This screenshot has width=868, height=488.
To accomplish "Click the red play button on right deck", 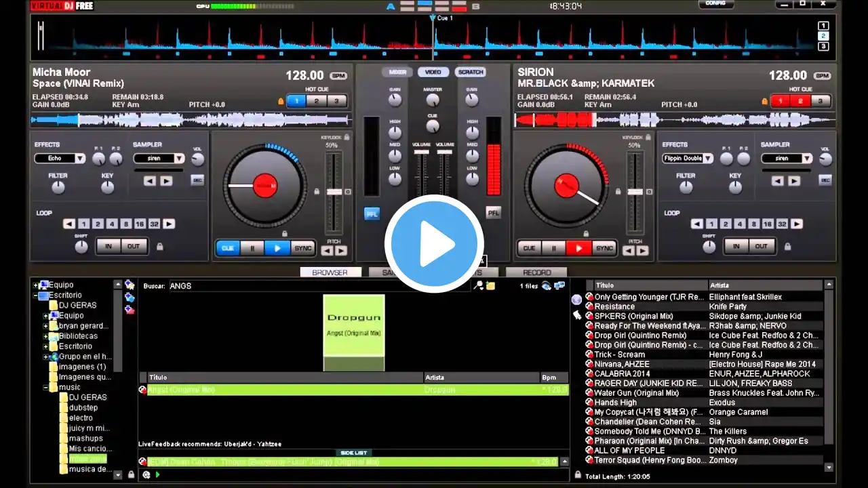I will coord(578,248).
